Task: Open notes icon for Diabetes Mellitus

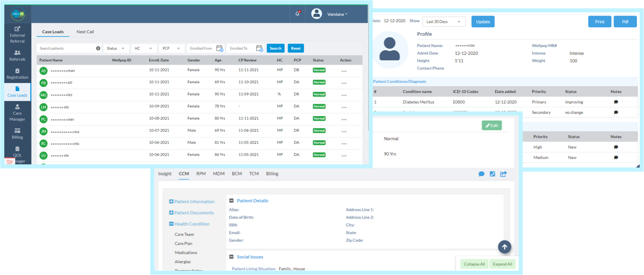Action: [616, 102]
